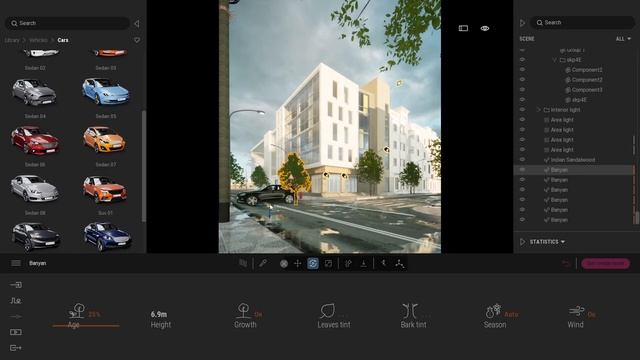Click the Season snowman icon
The image size is (640, 360).
click(x=493, y=311)
